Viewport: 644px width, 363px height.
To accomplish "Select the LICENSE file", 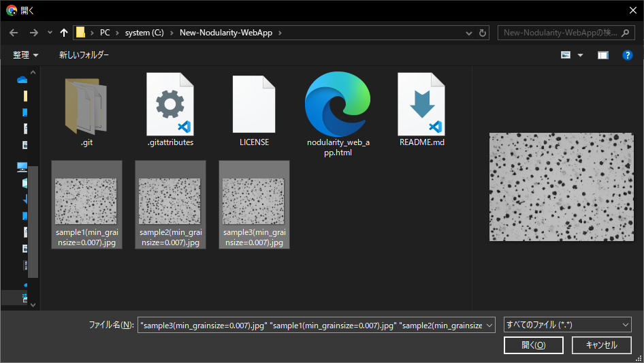I will click(x=254, y=110).
